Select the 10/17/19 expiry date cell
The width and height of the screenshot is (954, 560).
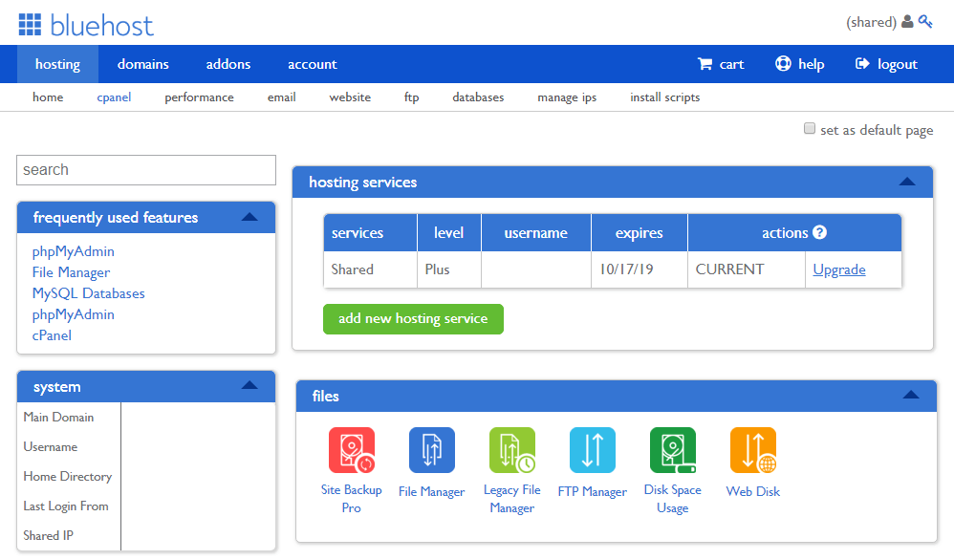click(639, 269)
